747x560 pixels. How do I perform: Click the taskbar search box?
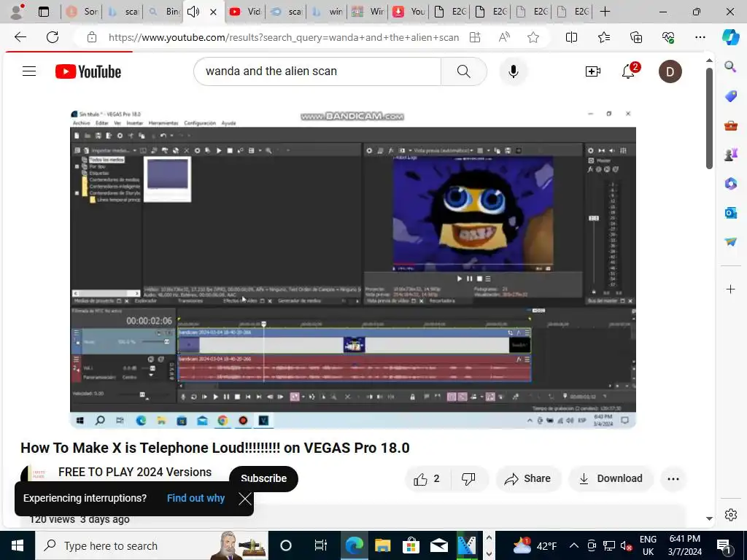coord(152,545)
